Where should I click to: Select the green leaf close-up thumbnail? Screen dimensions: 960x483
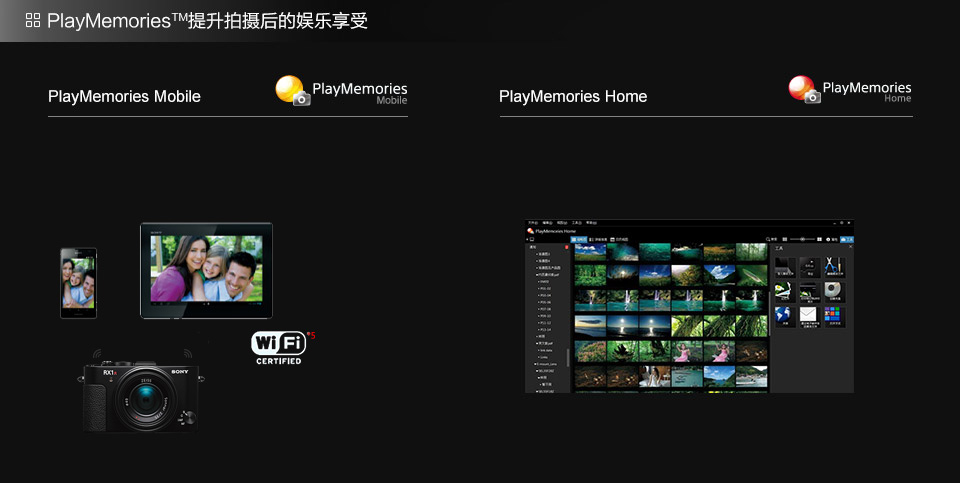click(752, 275)
